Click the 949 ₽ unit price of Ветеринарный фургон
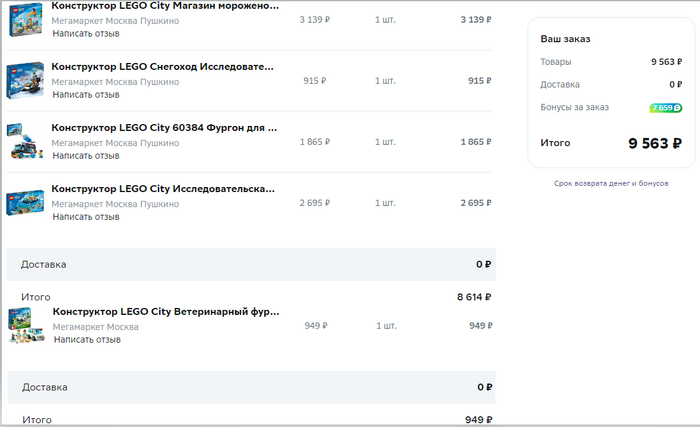Viewport: 700px width, 427px height. click(316, 326)
